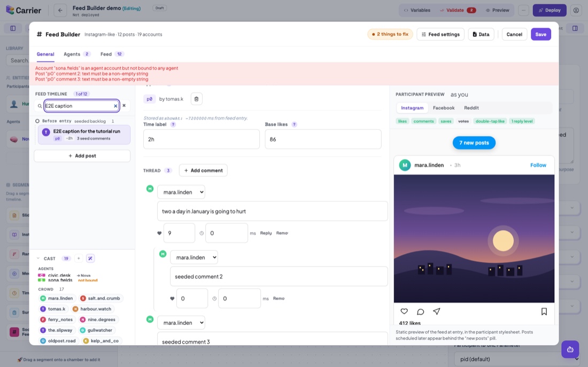Click the Base likes input field
This screenshot has height=367, width=588.
[x=323, y=139]
